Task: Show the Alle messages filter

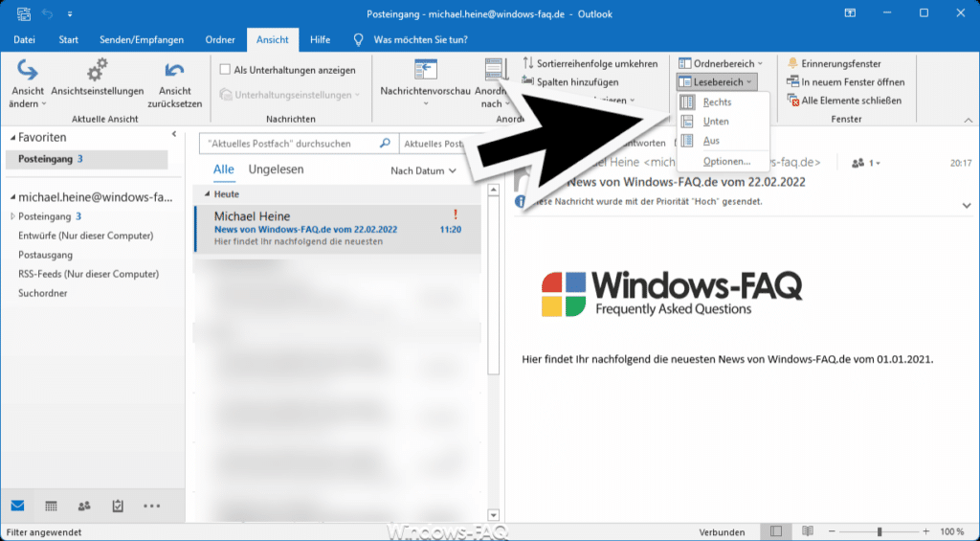Action: (x=224, y=169)
